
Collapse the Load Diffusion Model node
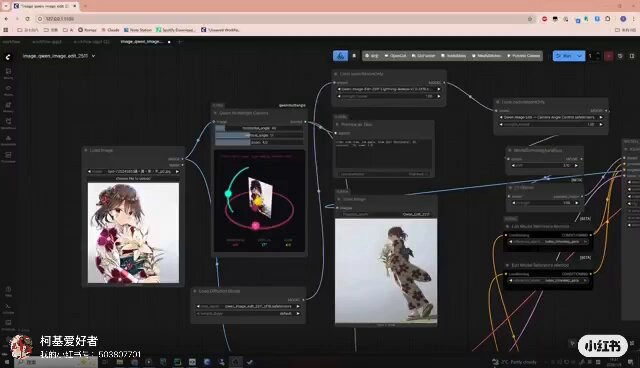coord(195,291)
